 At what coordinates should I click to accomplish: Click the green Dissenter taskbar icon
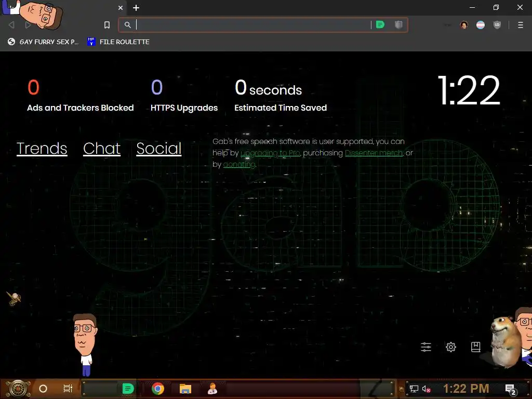(128, 389)
